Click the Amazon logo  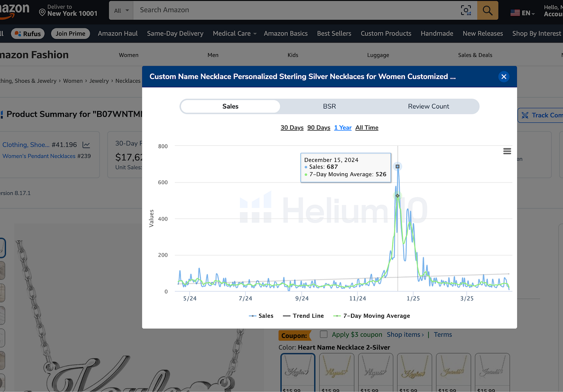click(x=15, y=10)
